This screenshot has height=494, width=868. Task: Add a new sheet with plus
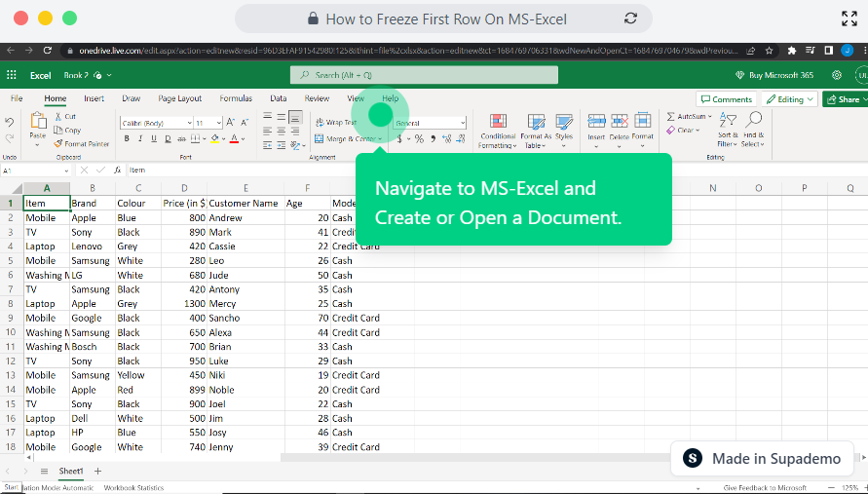click(x=98, y=472)
